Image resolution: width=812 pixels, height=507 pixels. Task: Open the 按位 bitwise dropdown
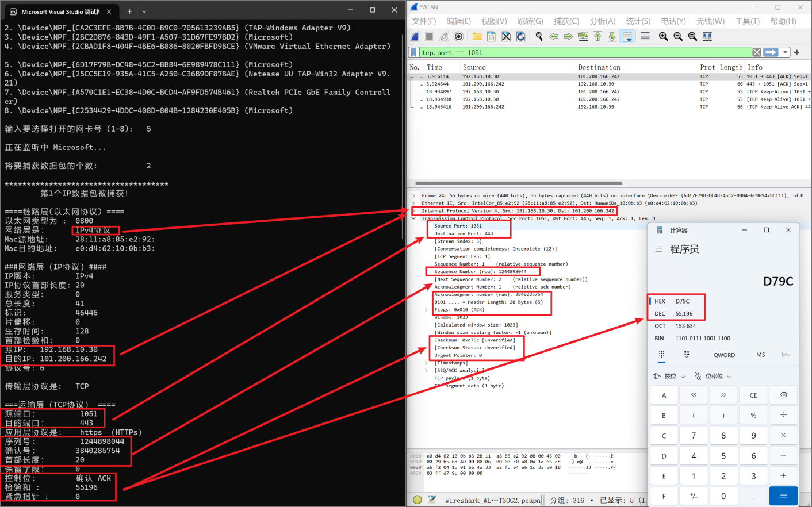pyautogui.click(x=670, y=376)
